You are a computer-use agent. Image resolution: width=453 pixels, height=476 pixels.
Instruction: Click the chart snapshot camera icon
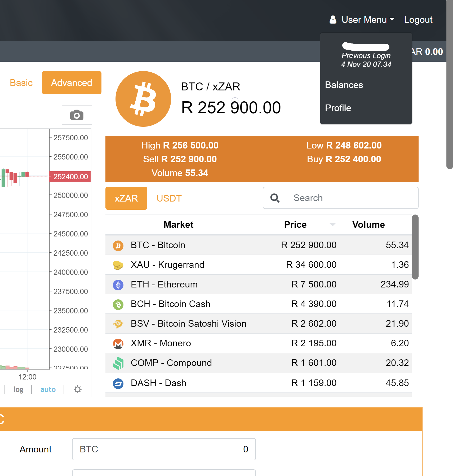pos(77,115)
